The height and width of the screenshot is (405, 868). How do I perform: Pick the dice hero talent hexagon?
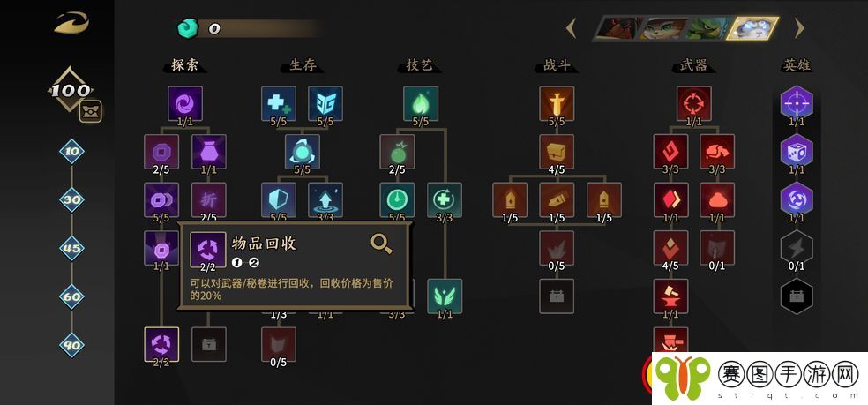(x=797, y=150)
